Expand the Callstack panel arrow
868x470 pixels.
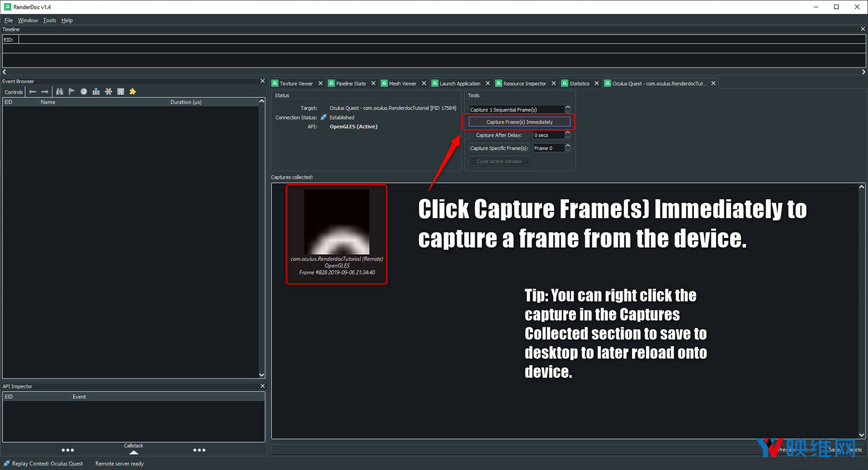click(x=134, y=452)
